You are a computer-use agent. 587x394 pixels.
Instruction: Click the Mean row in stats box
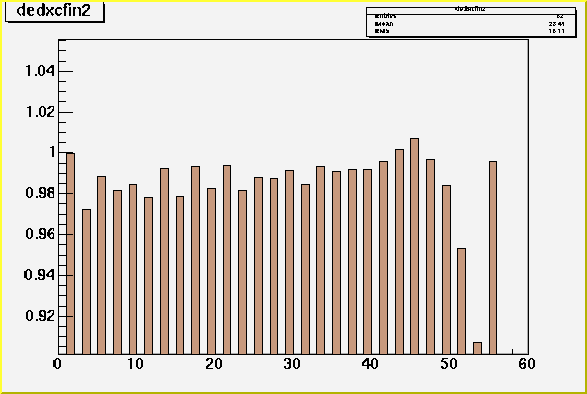click(471, 24)
